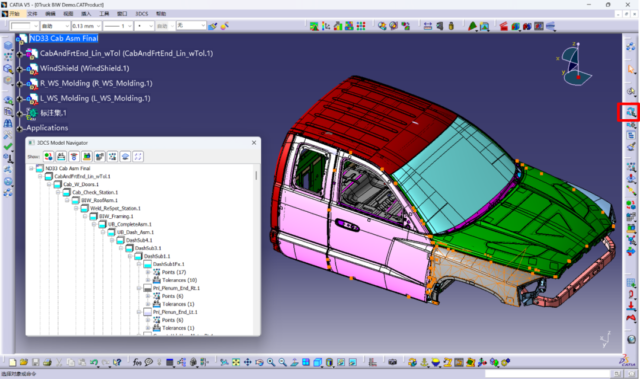Open the formula f(x) icon
Image resolution: width=640 pixels, height=379 pixels.
point(137,362)
